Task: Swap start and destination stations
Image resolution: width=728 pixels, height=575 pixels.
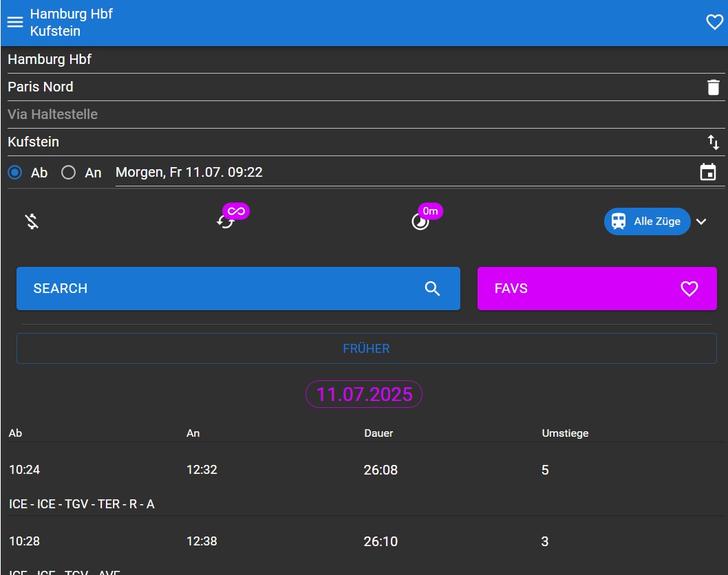Action: click(x=713, y=142)
